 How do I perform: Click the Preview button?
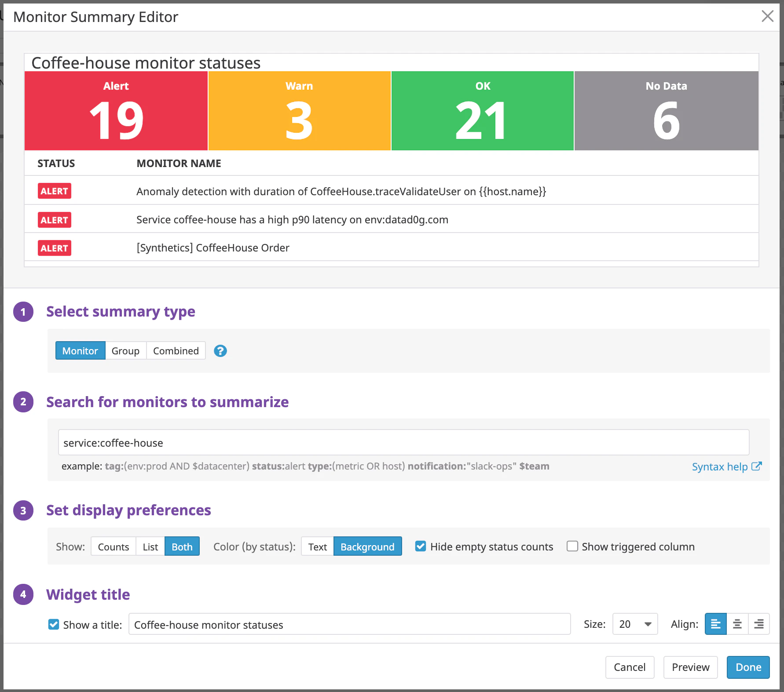(x=690, y=667)
